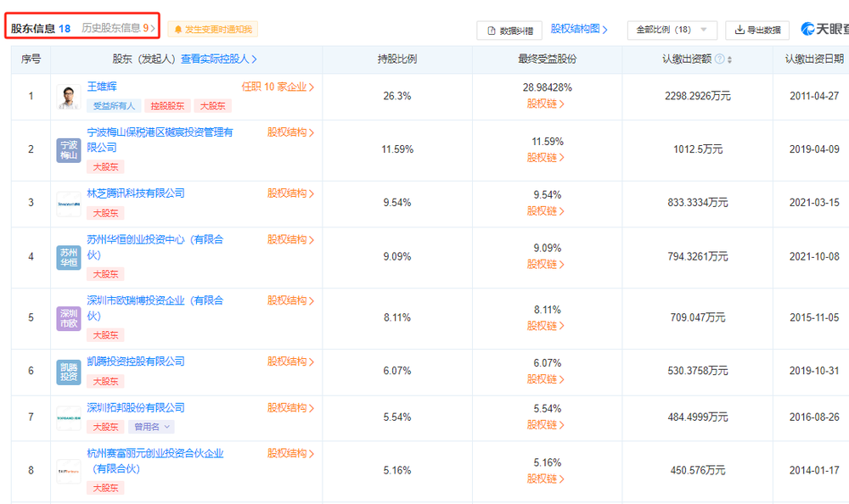This screenshot has height=504, width=849.
Task: Open 股权链 under 8.11%
Action: [x=546, y=325]
